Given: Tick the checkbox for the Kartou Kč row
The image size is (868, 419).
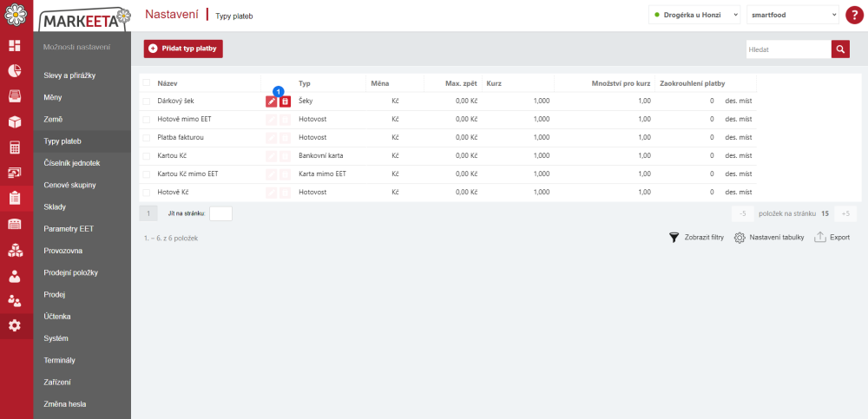Looking at the screenshot, I should coord(146,156).
